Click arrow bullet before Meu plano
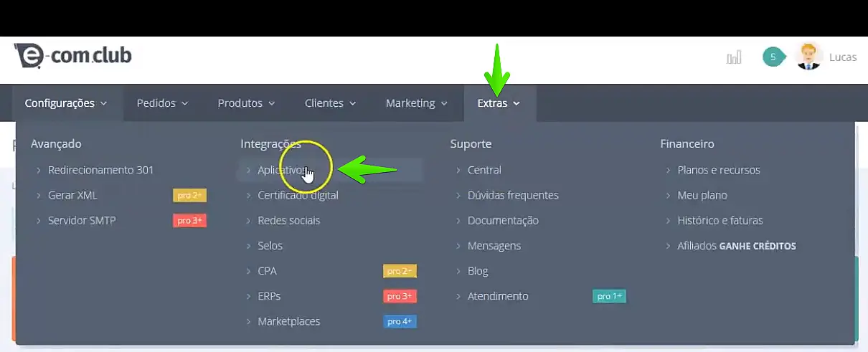The image size is (868, 352). pos(669,196)
